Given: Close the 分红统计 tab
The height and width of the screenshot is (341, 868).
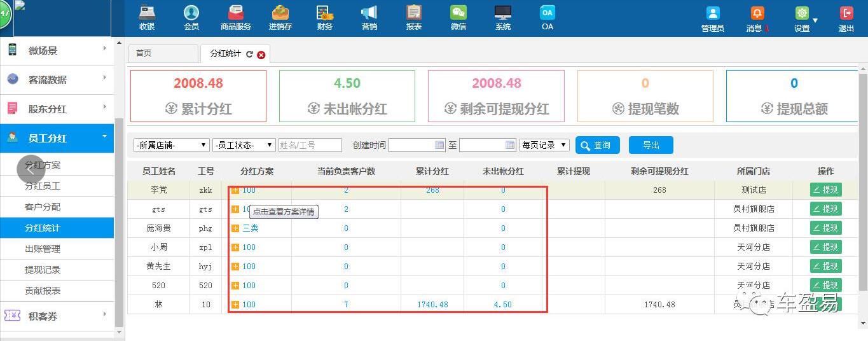Looking at the screenshot, I should coord(261,55).
